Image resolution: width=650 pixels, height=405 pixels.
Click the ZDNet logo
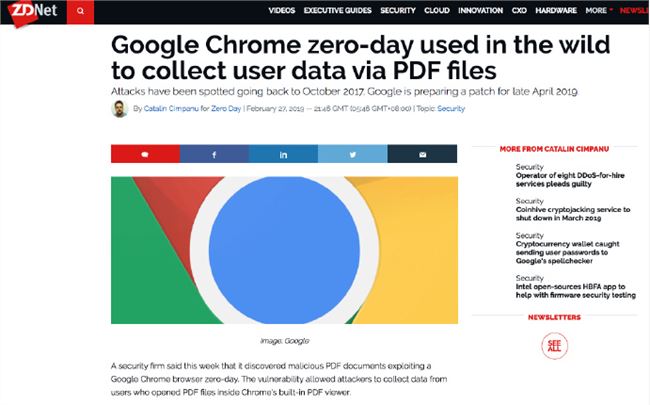(32, 12)
